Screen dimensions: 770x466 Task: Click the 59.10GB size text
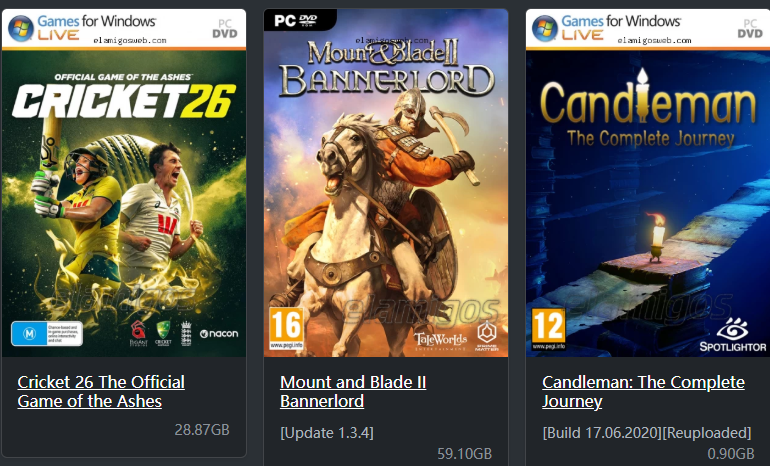coord(465,453)
